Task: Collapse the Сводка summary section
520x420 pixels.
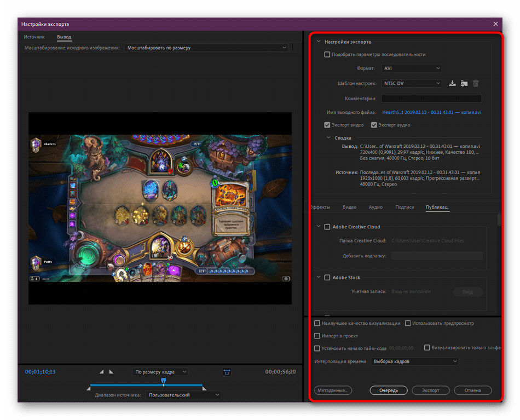Action: [x=328, y=138]
